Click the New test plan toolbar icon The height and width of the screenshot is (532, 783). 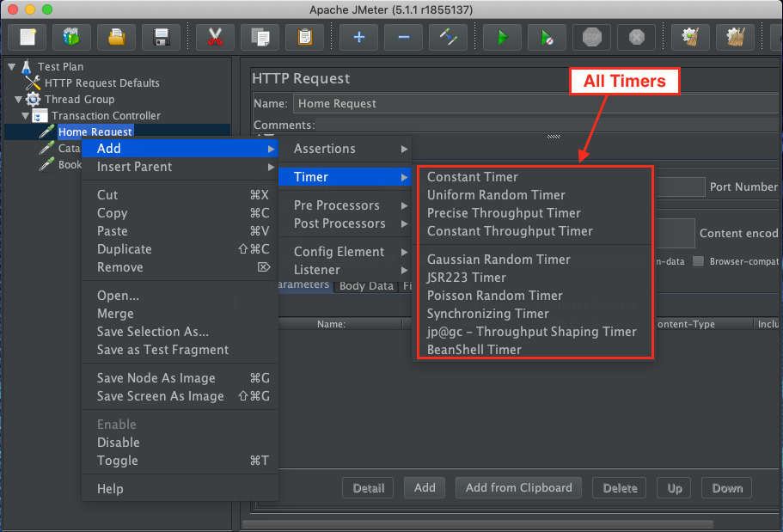click(28, 38)
